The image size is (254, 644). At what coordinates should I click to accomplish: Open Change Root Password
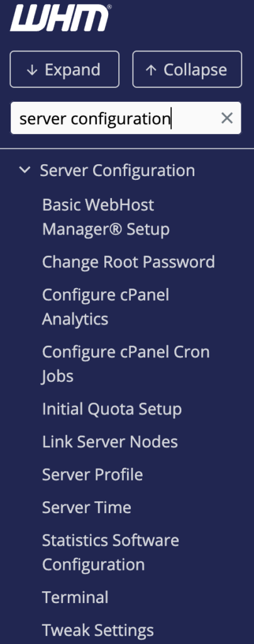(x=128, y=262)
